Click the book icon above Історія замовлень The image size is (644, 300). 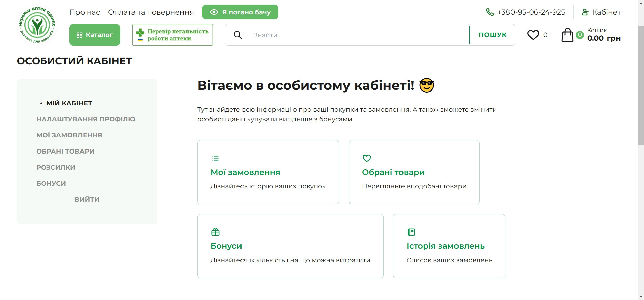[411, 232]
